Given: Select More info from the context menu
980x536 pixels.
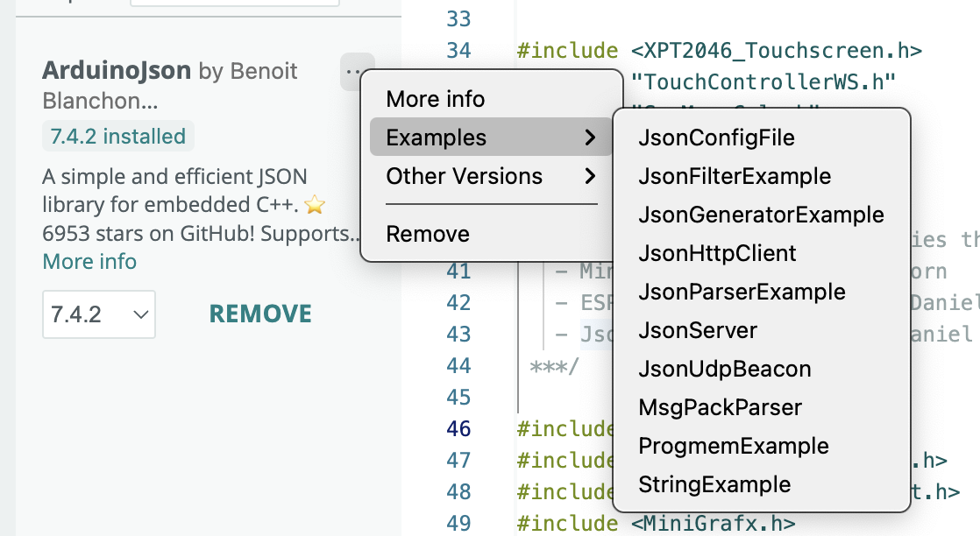Looking at the screenshot, I should click(x=436, y=99).
